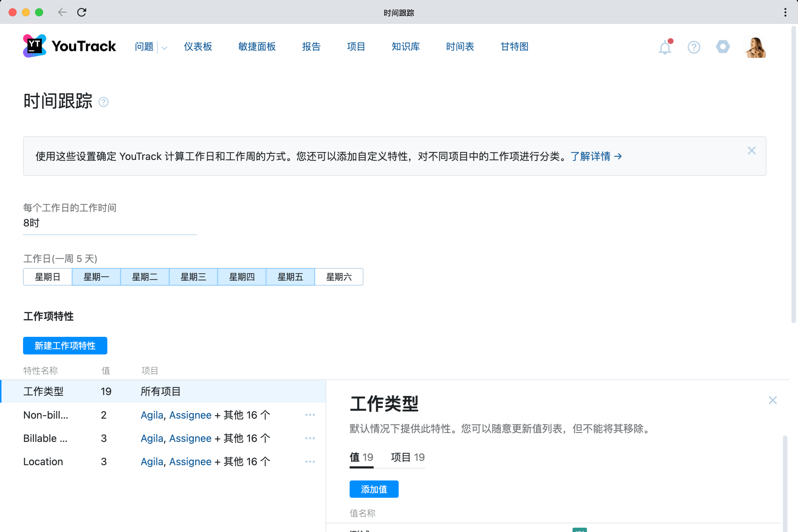This screenshot has height=532, width=798.
Task: Click the YouTrack logo
Action: 69,46
